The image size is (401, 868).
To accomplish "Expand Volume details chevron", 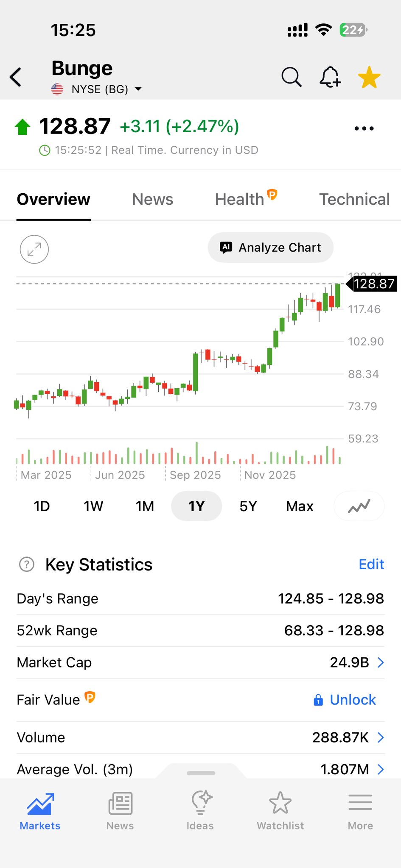I will pos(381,737).
